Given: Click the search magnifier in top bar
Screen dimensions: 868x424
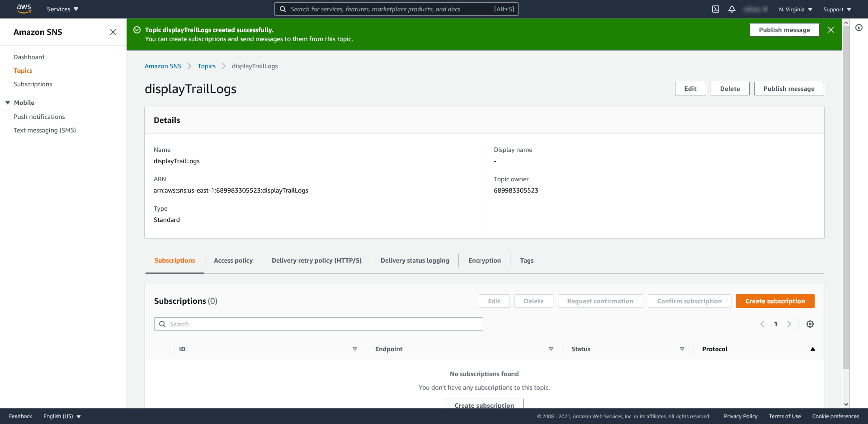Looking at the screenshot, I should (x=283, y=9).
